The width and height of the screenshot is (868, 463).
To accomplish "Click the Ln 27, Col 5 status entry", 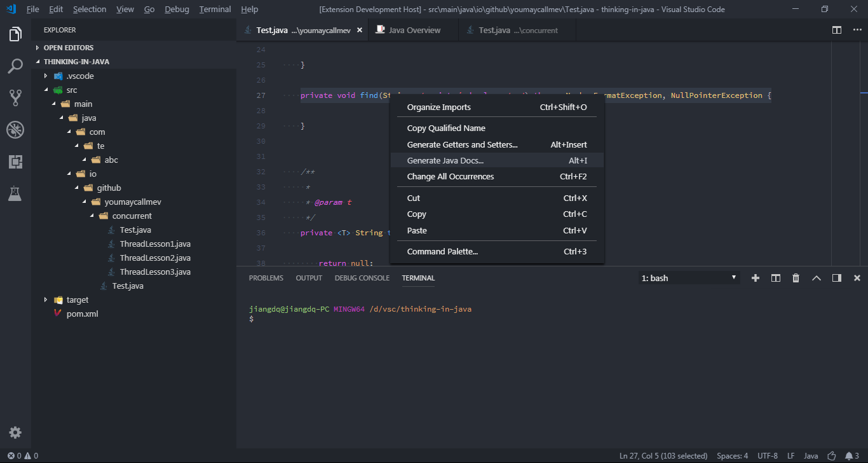I will [663, 456].
